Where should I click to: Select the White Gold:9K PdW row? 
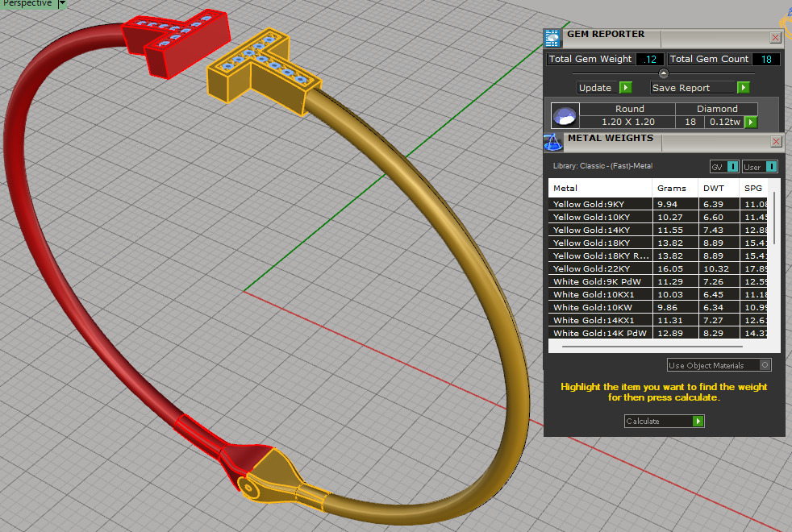click(658, 281)
